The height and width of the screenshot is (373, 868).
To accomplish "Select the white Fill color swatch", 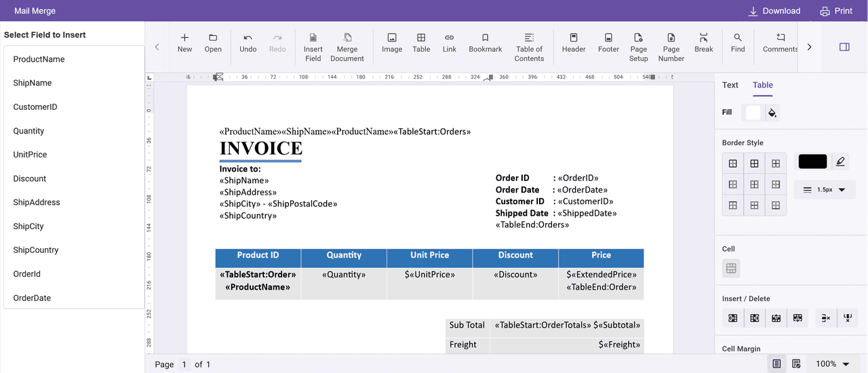I will [x=753, y=113].
